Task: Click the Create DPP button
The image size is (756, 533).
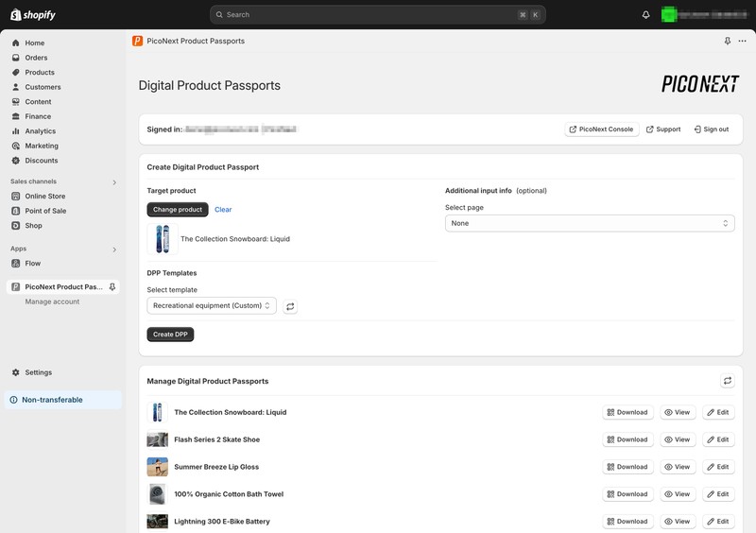Action: click(x=170, y=335)
